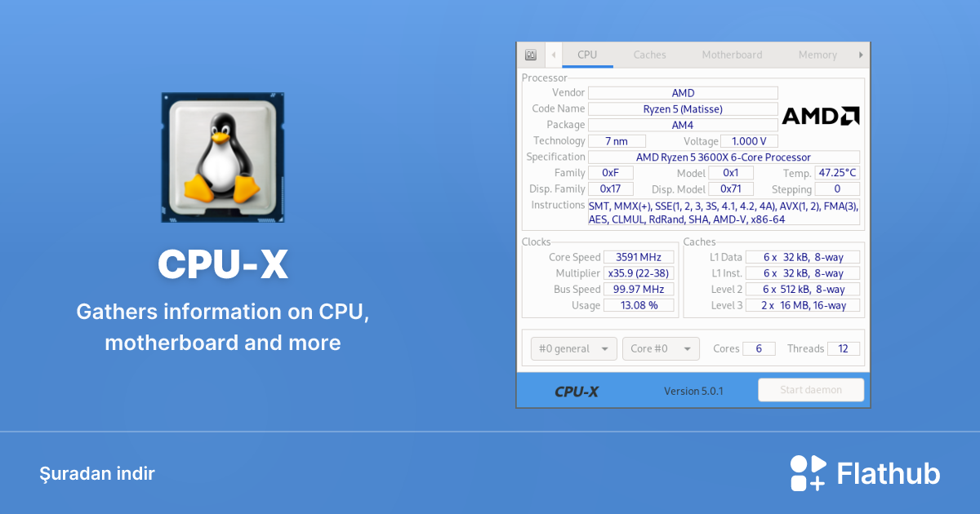
Task: Click the right arrow to scroll tabs
Action: tap(860, 54)
